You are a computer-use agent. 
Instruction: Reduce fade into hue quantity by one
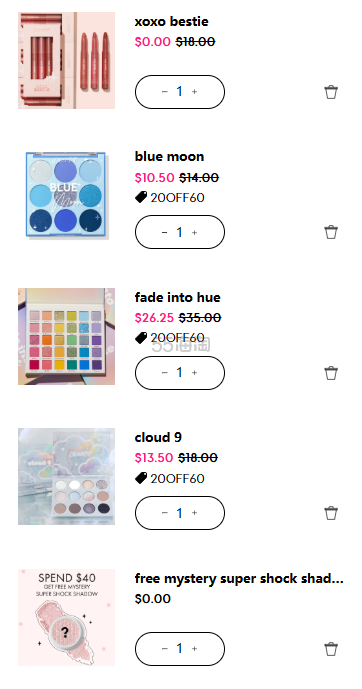165,373
